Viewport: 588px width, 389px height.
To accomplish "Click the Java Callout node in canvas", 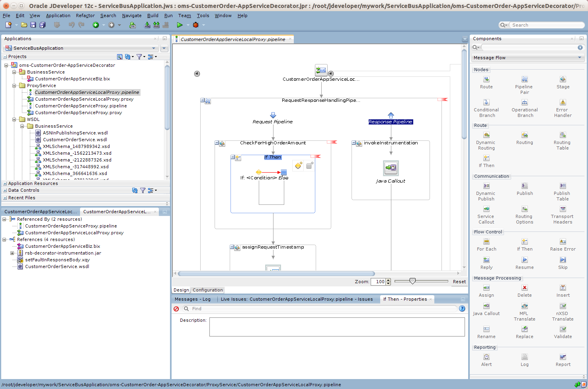I will [391, 168].
